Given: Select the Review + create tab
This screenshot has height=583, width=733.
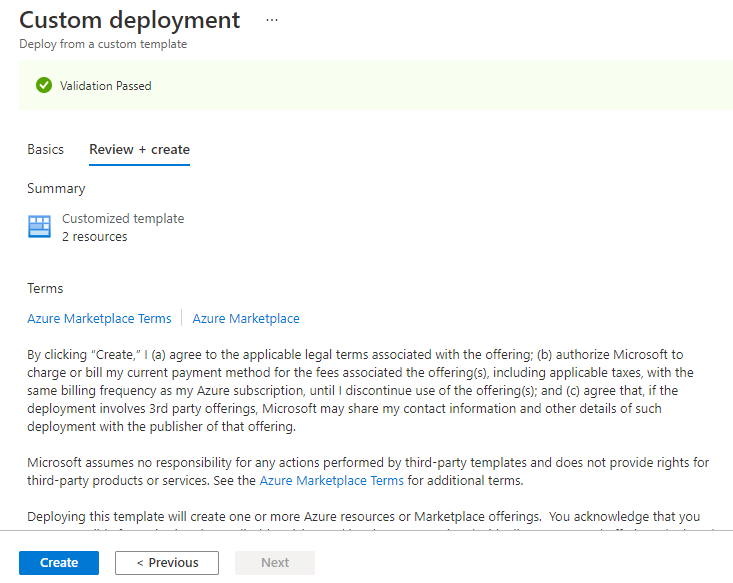Looking at the screenshot, I should click(x=139, y=149).
